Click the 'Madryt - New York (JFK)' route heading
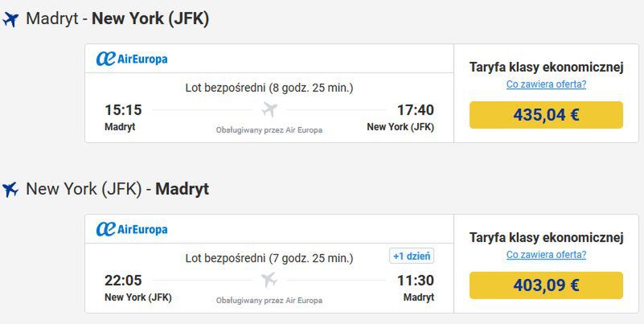This screenshot has height=324, width=644. point(117,18)
